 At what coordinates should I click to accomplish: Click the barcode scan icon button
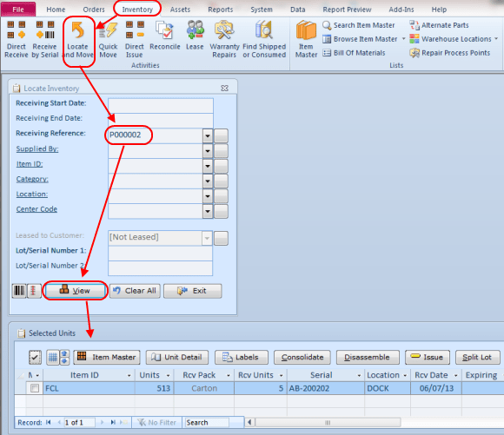[x=19, y=291]
